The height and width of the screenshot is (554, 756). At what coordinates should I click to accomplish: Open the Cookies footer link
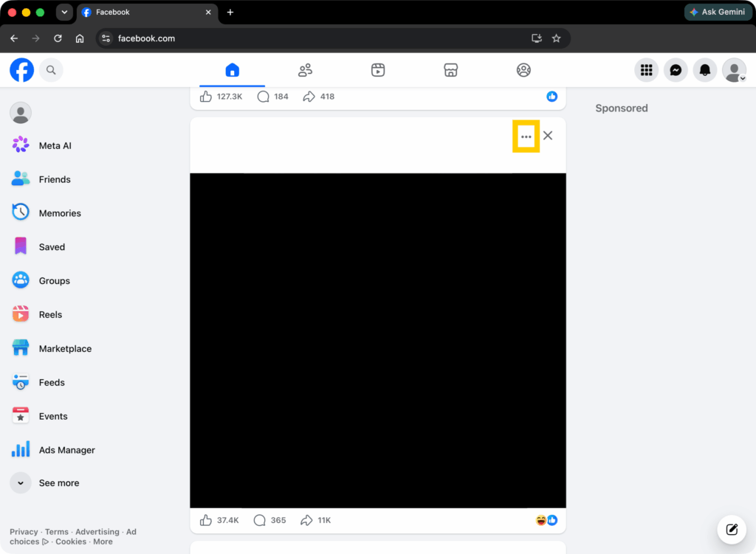tap(71, 541)
